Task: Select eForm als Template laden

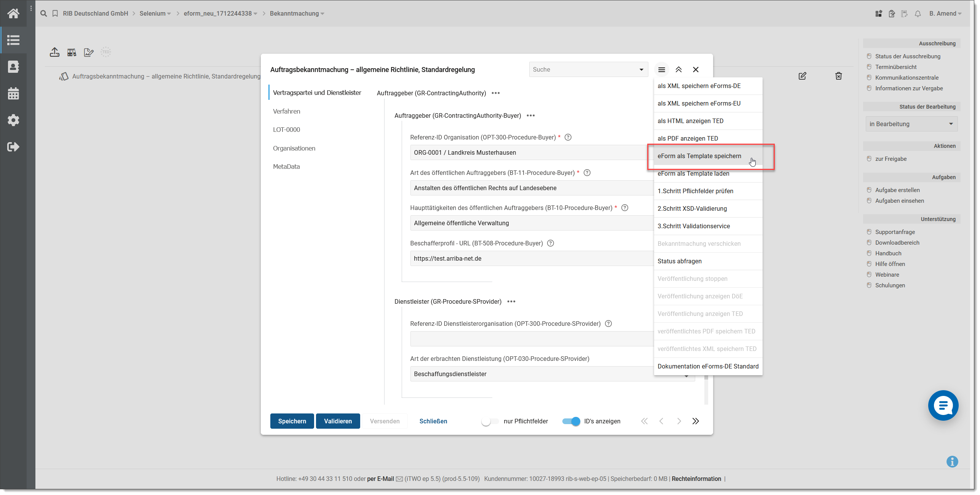Action: click(x=708, y=173)
